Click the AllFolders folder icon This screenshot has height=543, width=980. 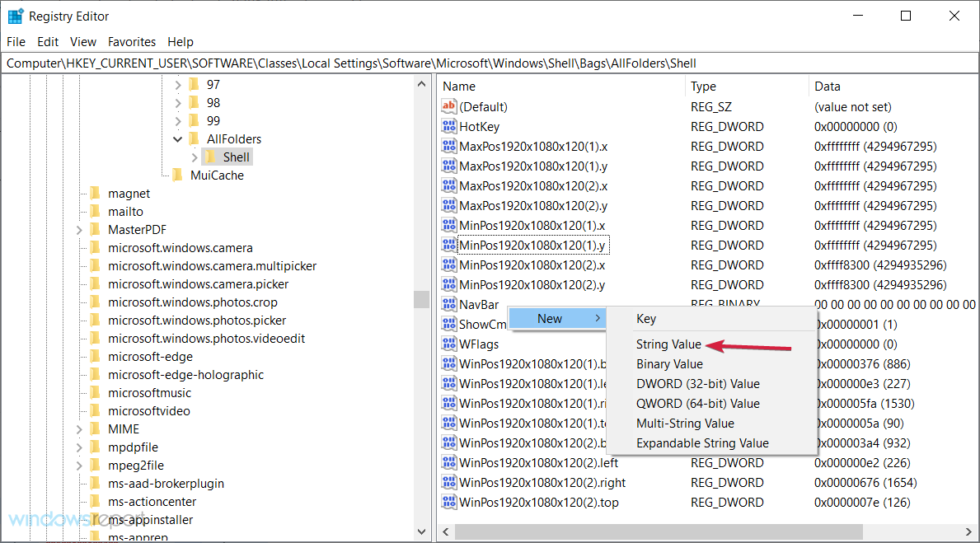click(195, 138)
